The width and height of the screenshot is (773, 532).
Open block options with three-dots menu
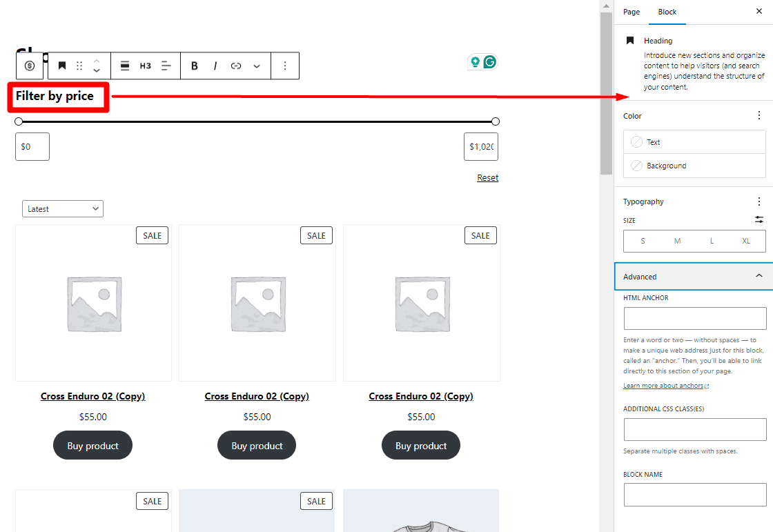coord(285,66)
